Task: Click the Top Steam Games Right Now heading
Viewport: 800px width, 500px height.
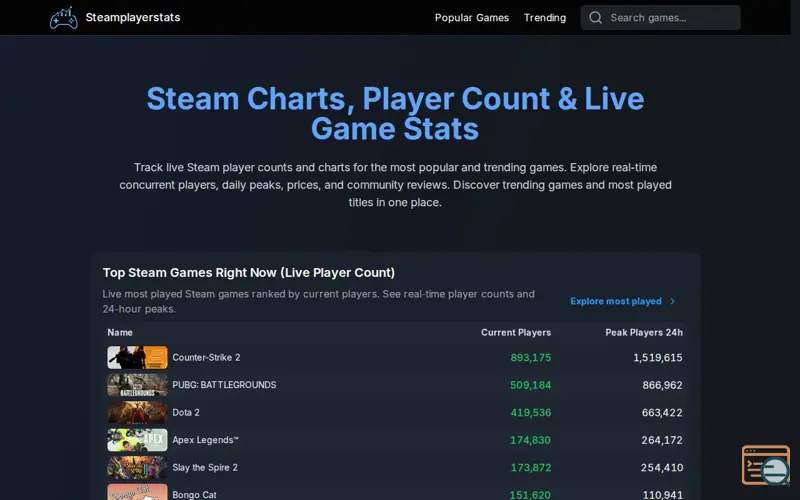Action: click(249, 273)
